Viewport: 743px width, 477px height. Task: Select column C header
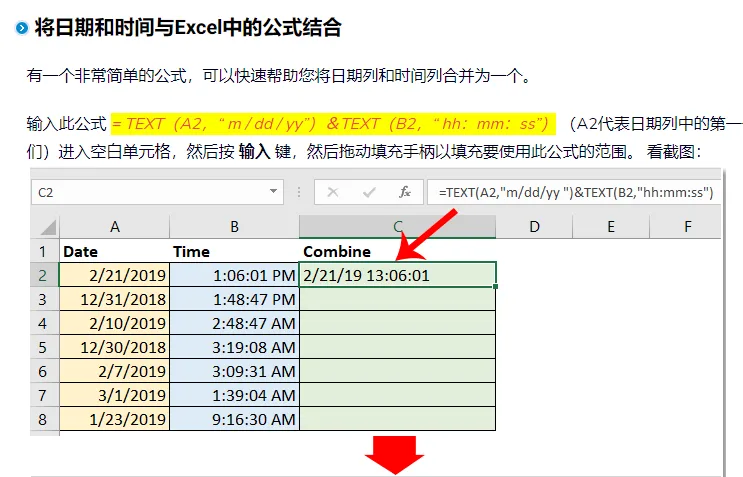pyautogui.click(x=398, y=226)
